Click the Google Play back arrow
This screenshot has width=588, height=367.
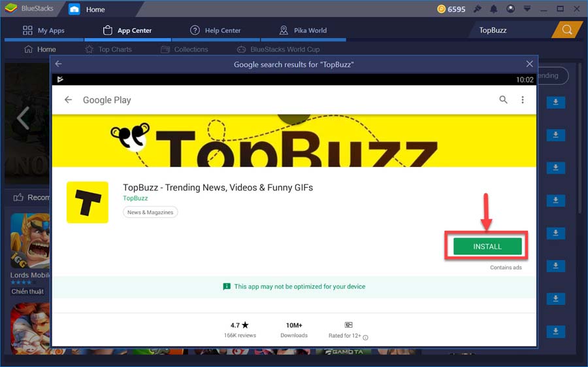(x=68, y=99)
